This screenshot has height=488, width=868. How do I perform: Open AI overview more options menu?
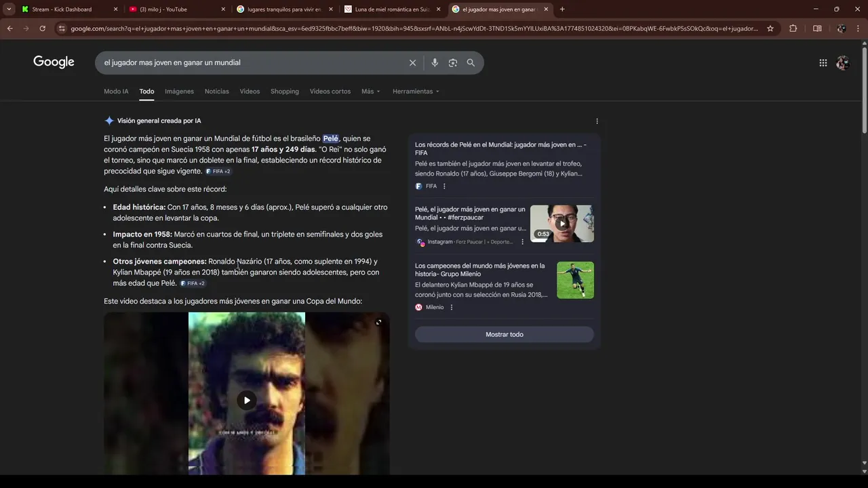[597, 121]
